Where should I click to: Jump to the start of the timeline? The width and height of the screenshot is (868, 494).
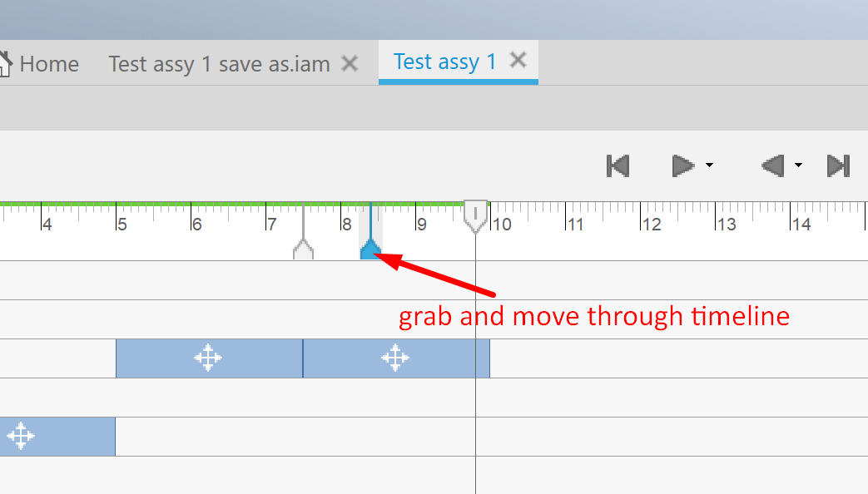tap(618, 165)
